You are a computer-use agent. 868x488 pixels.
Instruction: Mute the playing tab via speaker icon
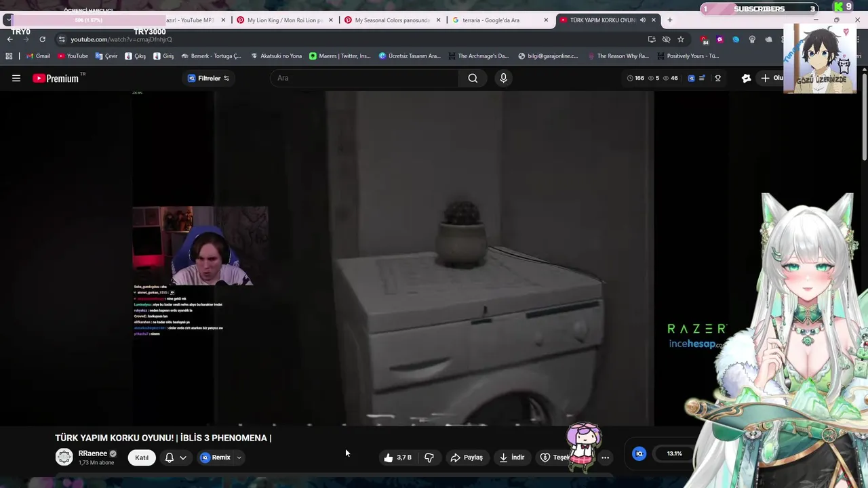643,20
